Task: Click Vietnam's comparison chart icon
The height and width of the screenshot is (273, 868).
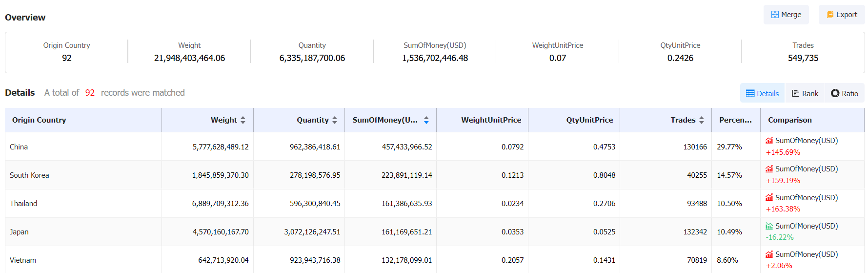Action: click(x=769, y=254)
